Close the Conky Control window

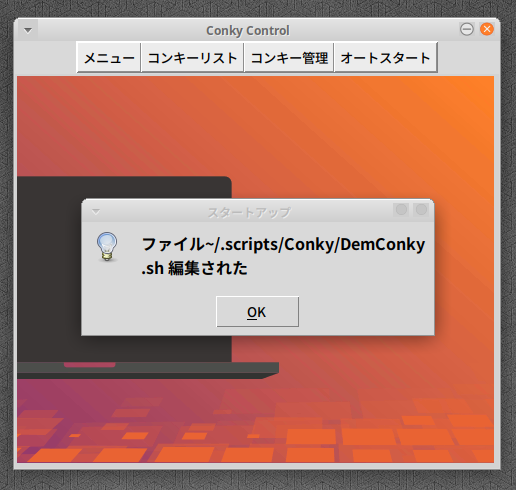pos(487,29)
